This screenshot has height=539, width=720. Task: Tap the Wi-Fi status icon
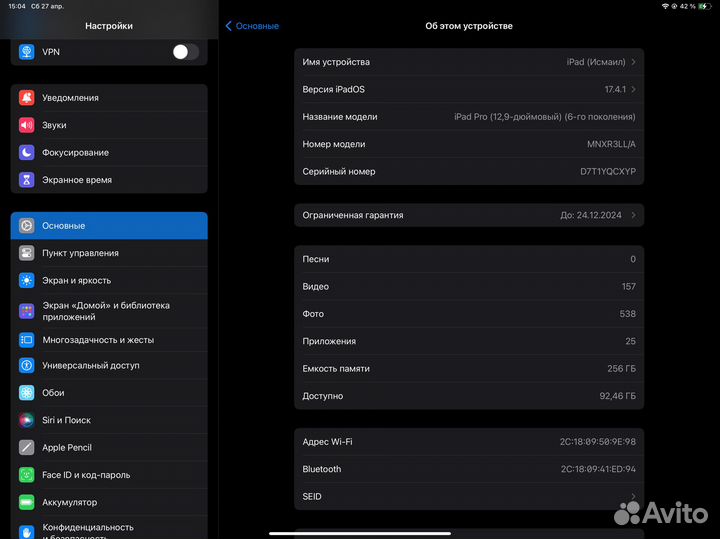coord(665,6)
